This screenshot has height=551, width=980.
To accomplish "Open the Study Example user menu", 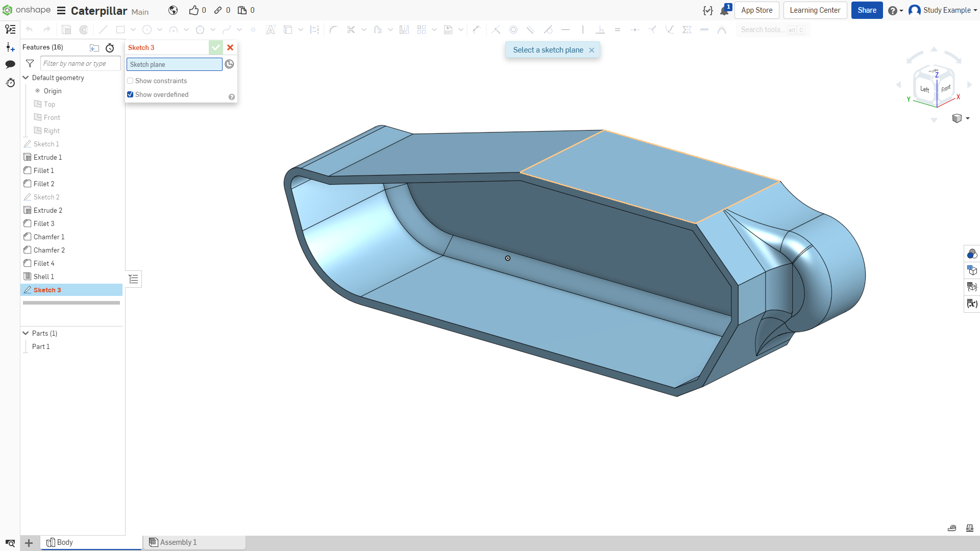I will point(943,10).
